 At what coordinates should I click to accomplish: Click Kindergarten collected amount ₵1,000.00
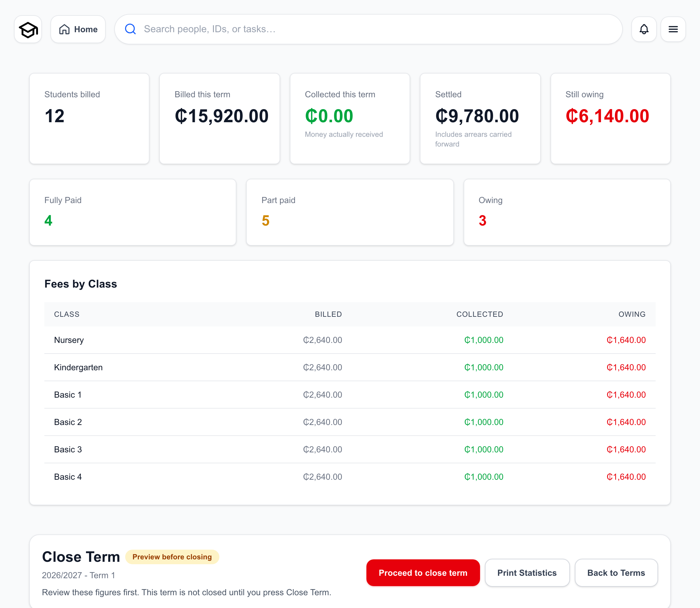pos(484,368)
